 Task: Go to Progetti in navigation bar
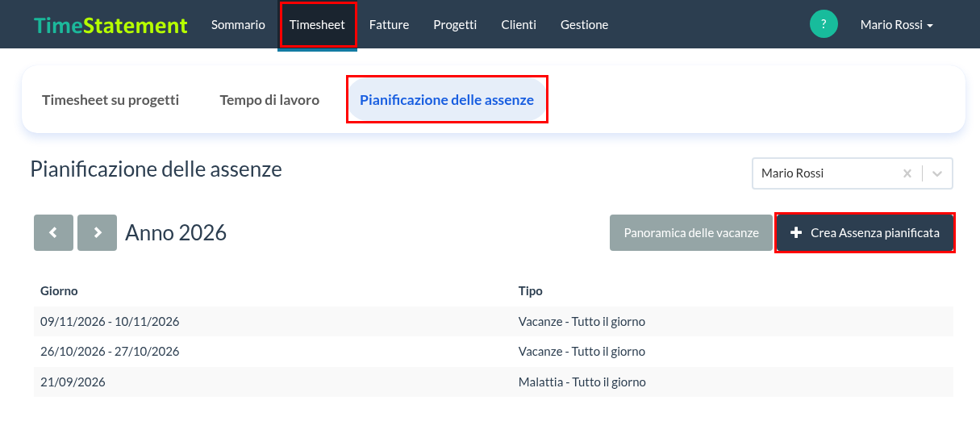pos(455,25)
